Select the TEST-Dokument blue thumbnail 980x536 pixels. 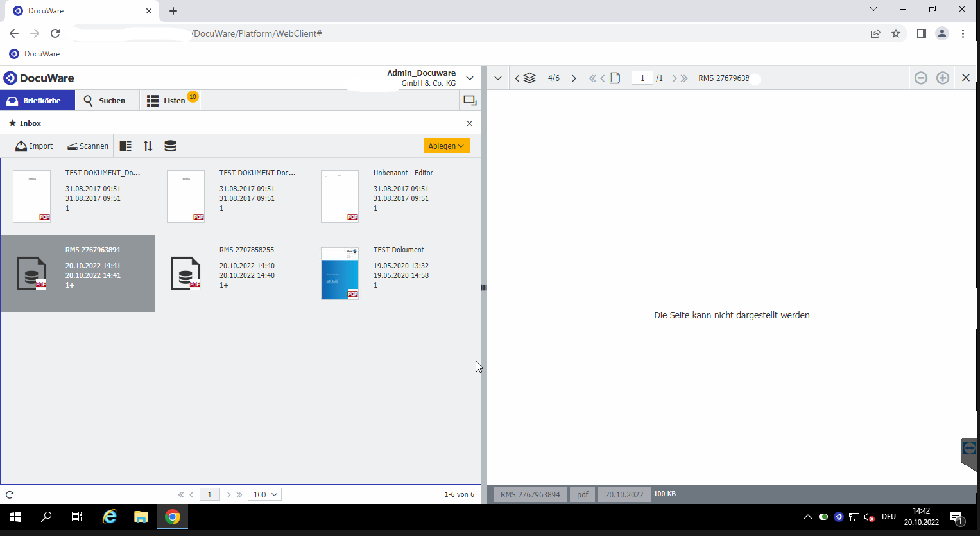click(x=340, y=273)
